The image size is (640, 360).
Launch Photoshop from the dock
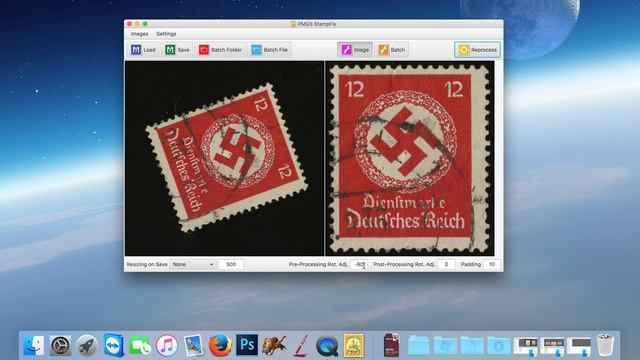tap(247, 345)
